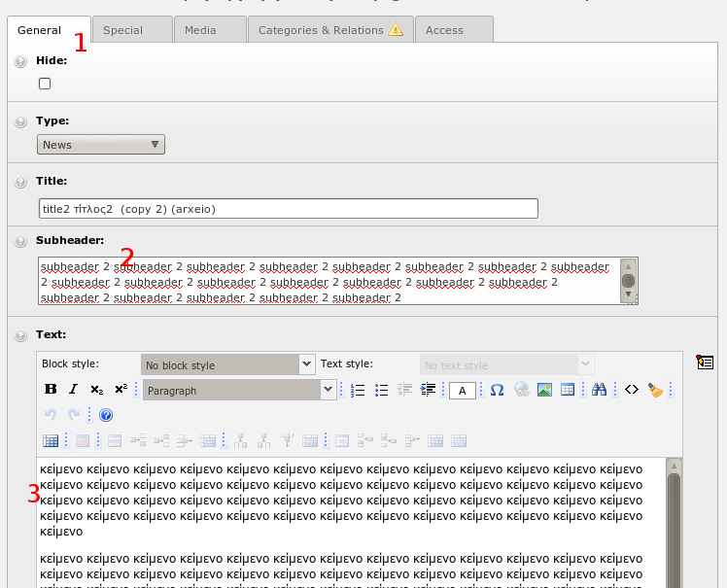Toggle HTML source code view
Screen dimensions: 727x588
point(632,390)
